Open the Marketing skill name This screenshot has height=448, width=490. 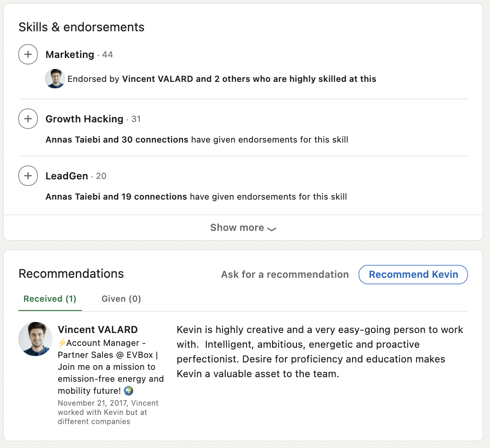[70, 55]
